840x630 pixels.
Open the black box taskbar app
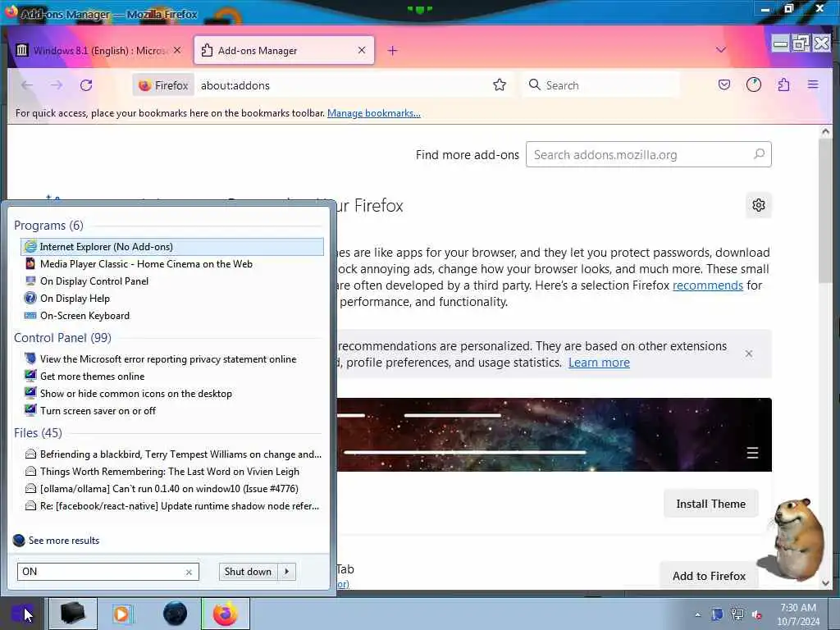(73, 614)
